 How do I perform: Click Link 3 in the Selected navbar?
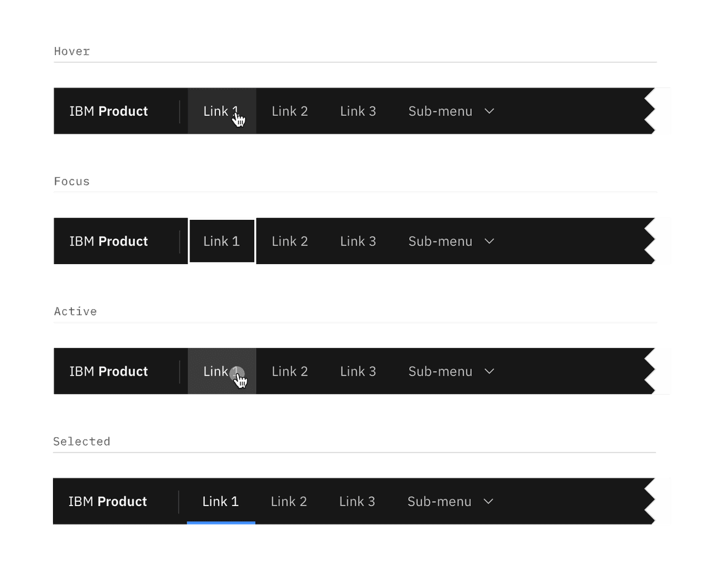tap(357, 501)
